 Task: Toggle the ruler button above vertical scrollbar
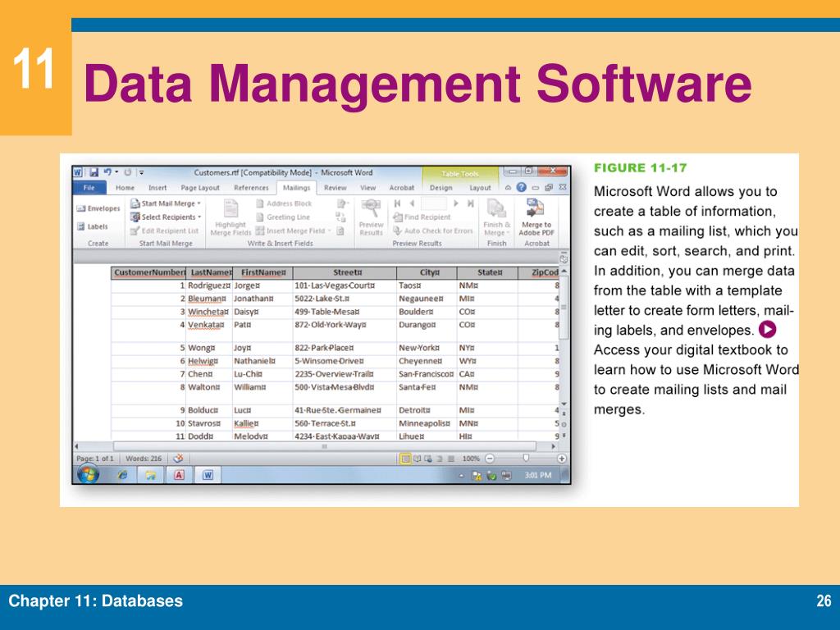tap(564, 259)
